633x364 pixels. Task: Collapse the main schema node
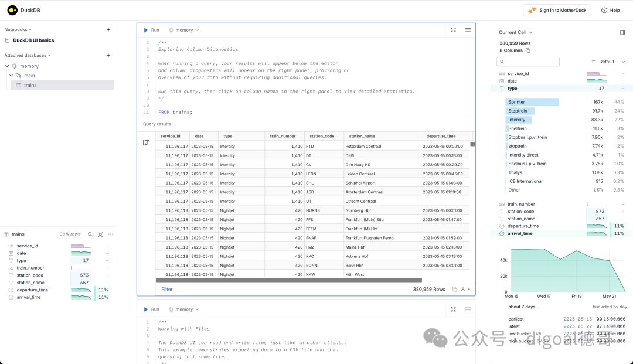tap(11, 76)
